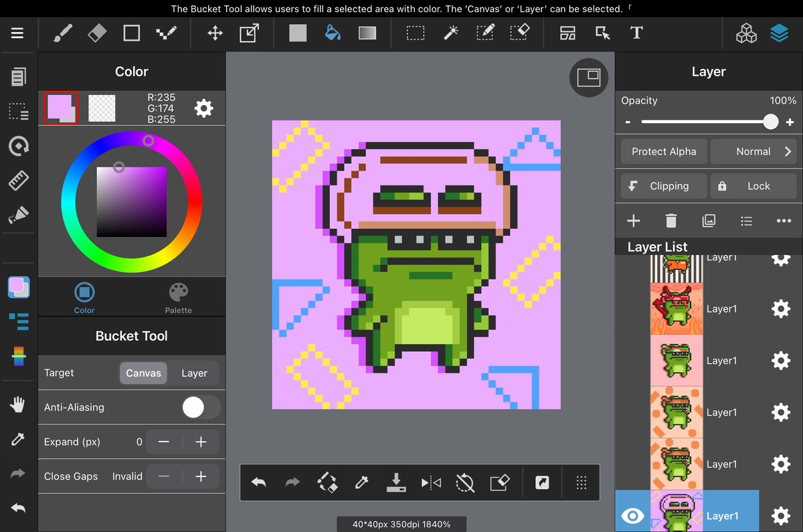The image size is (803, 532).
Task: Select the red devil frog layer thumbnail
Action: tap(677, 308)
